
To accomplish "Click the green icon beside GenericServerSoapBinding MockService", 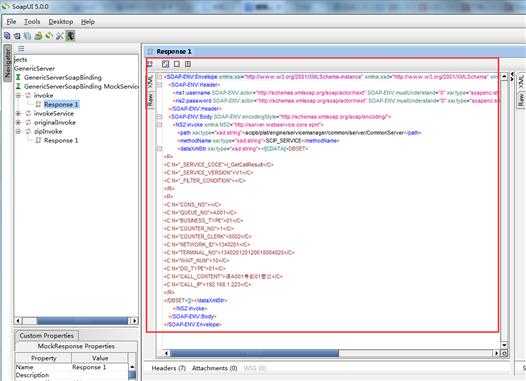I will [x=18, y=86].
